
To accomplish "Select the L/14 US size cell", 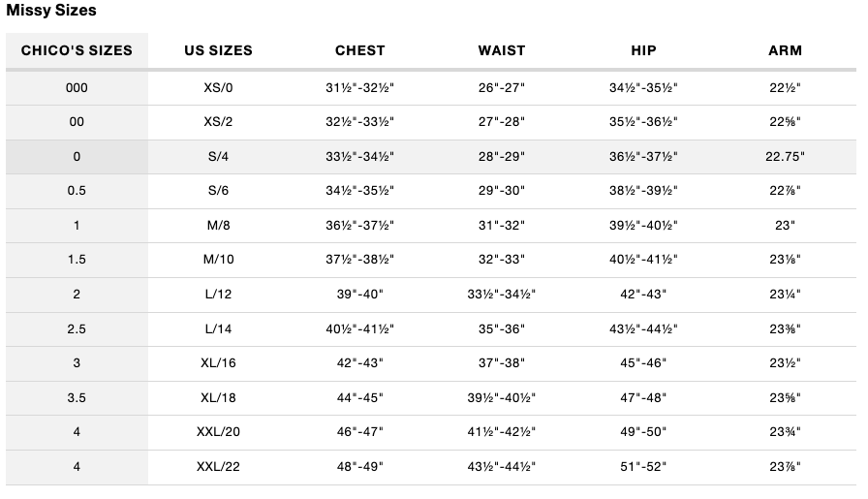I will 218,329.
